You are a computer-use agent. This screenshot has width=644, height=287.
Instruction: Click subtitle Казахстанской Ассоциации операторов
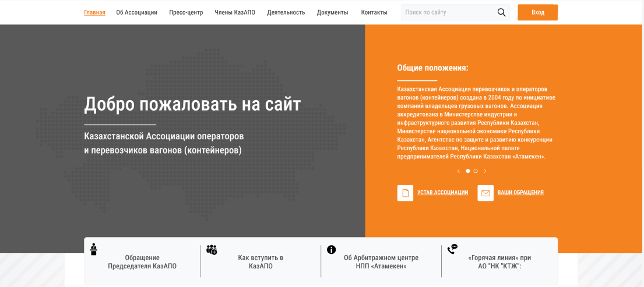tap(164, 136)
